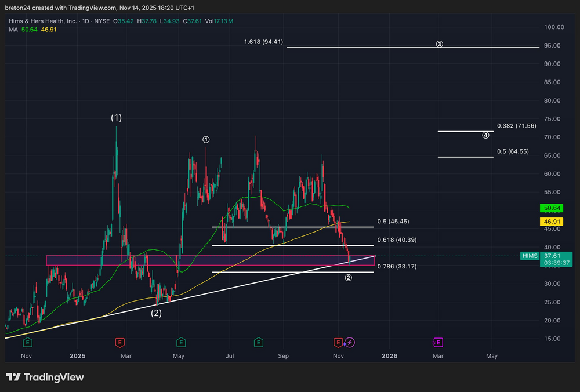Click the red earnings marker before Mar

click(x=119, y=342)
